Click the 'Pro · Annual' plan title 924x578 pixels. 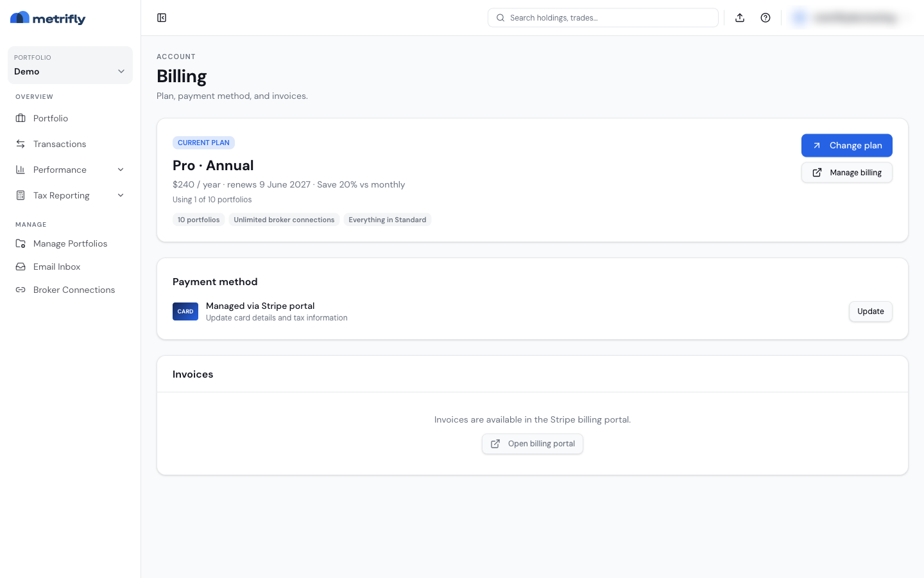213,166
